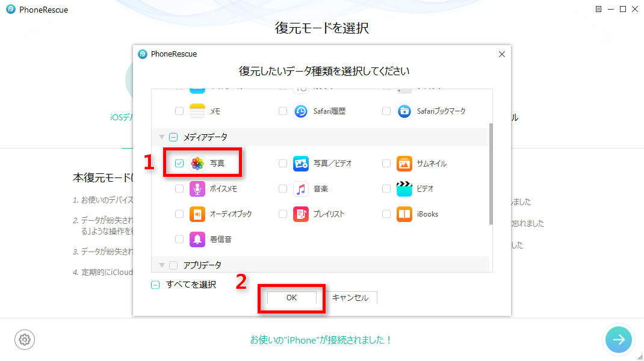The width and height of the screenshot is (644, 361).
Task: Check the サムネイル checkbox
Action: tap(386, 164)
